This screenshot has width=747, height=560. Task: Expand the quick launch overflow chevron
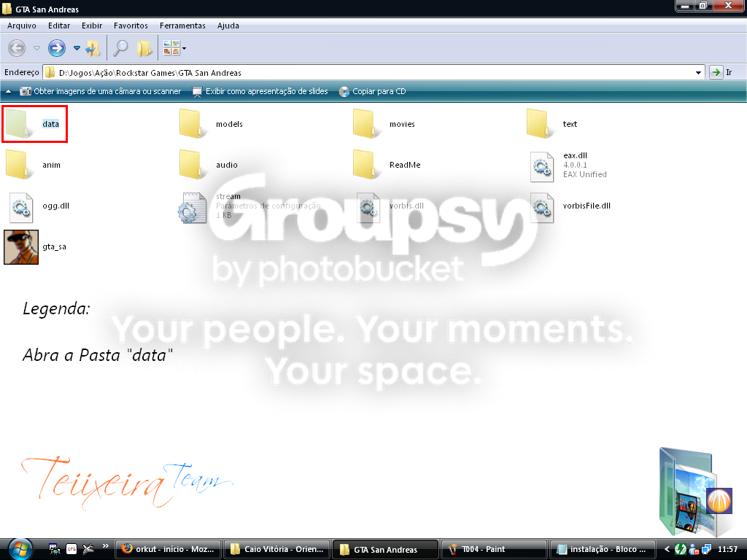106,546
